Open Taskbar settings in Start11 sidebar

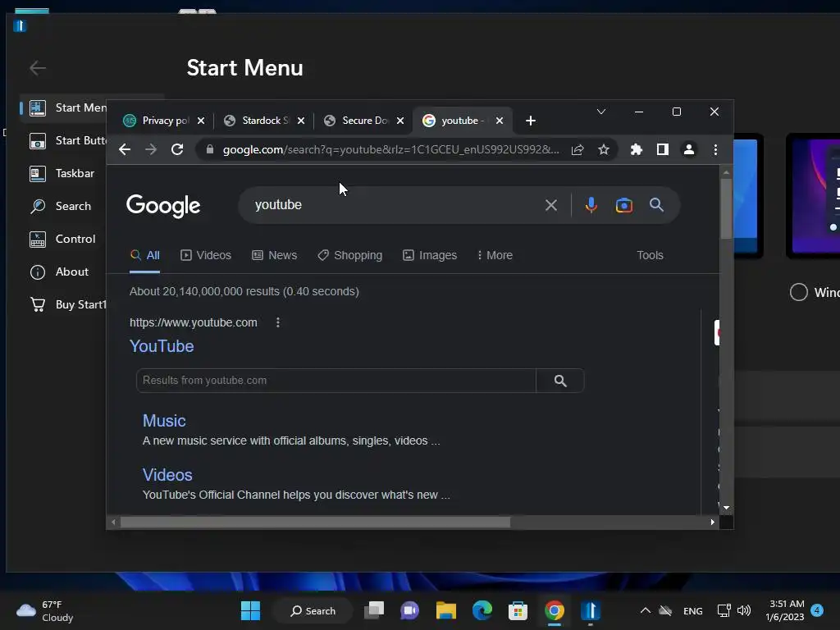click(x=63, y=173)
